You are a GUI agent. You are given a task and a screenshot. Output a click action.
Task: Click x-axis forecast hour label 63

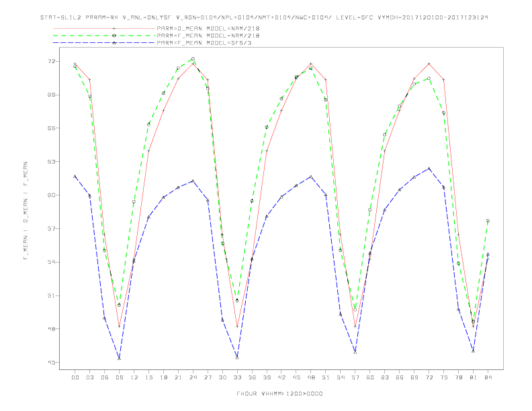385,377
